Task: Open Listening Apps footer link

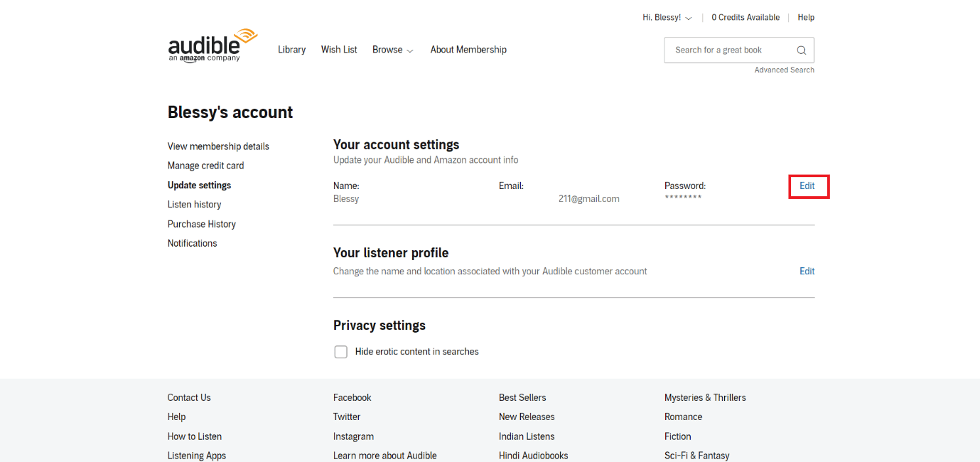Action: click(x=197, y=456)
